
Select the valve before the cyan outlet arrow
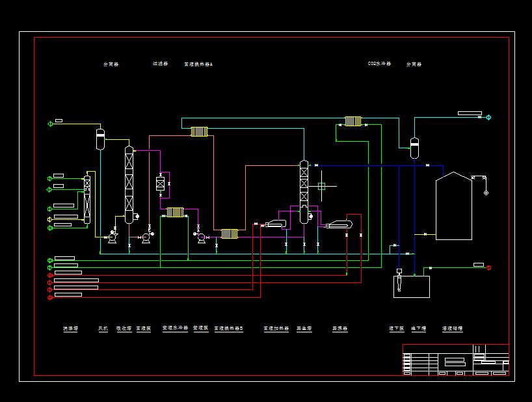click(479, 117)
